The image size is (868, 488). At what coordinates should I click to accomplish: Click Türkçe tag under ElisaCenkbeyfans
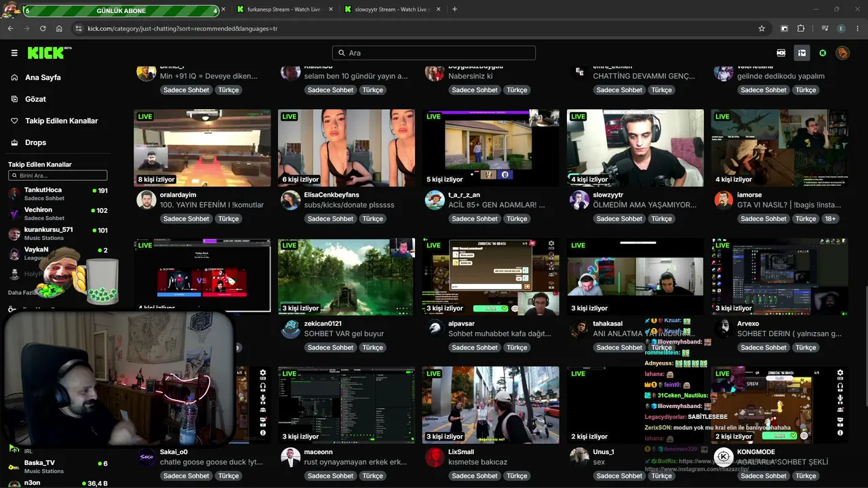click(x=372, y=219)
